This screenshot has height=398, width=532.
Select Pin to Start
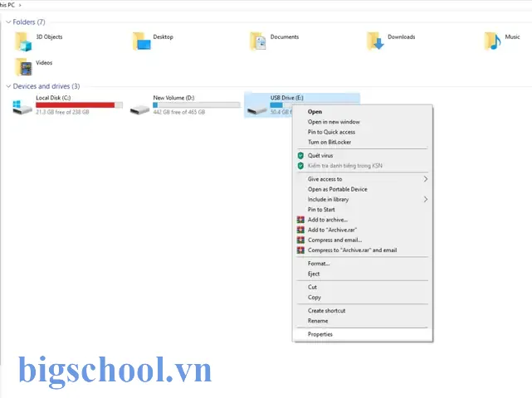click(363, 210)
